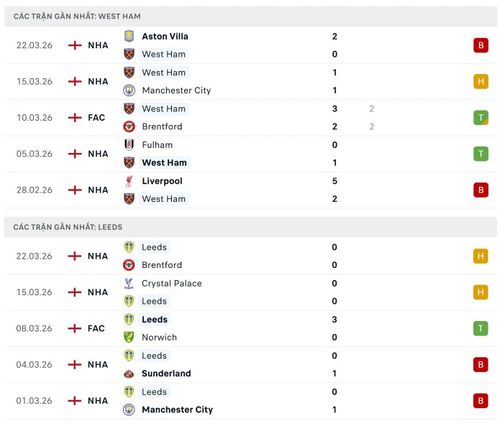This screenshot has width=500, height=426.
Task: Click red B result badge for Aston Villa match
Action: (481, 45)
